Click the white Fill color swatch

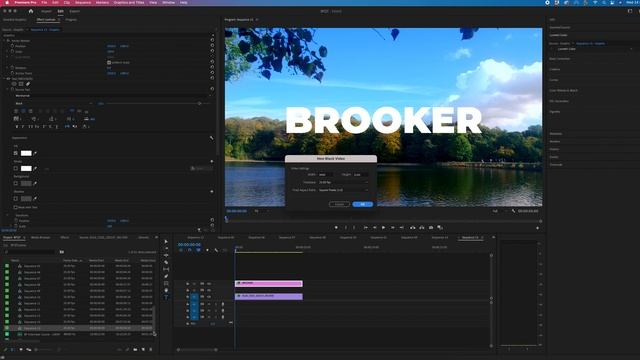tap(26, 153)
